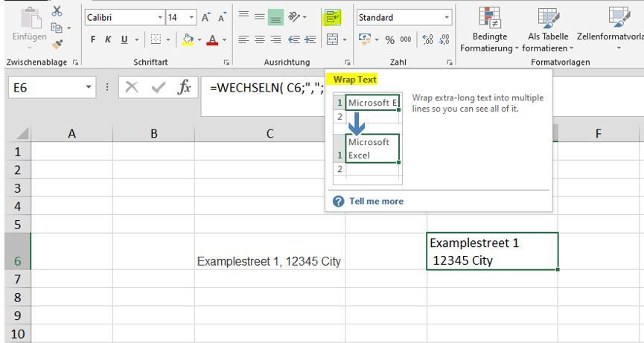
Task: Open the fill color dropdown arrow
Action: pos(200,40)
